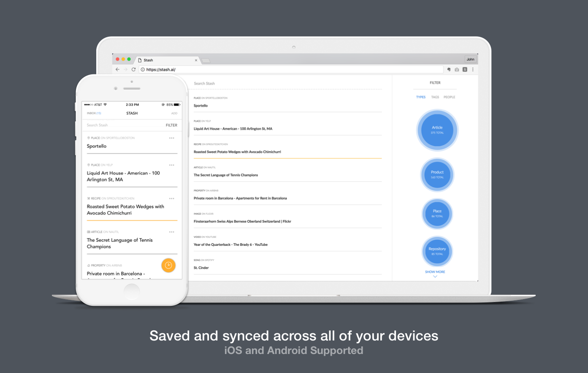Select the Place type bubble
The image size is (588, 373).
pos(437,213)
